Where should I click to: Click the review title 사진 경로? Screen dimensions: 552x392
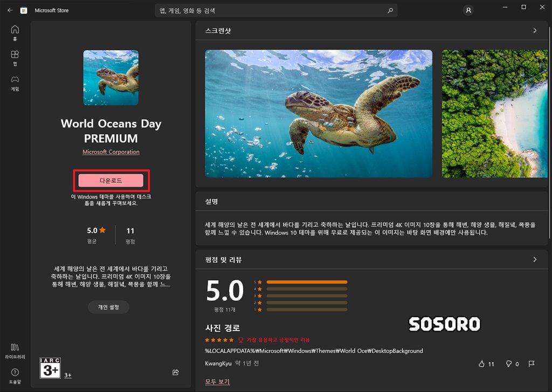223,328
